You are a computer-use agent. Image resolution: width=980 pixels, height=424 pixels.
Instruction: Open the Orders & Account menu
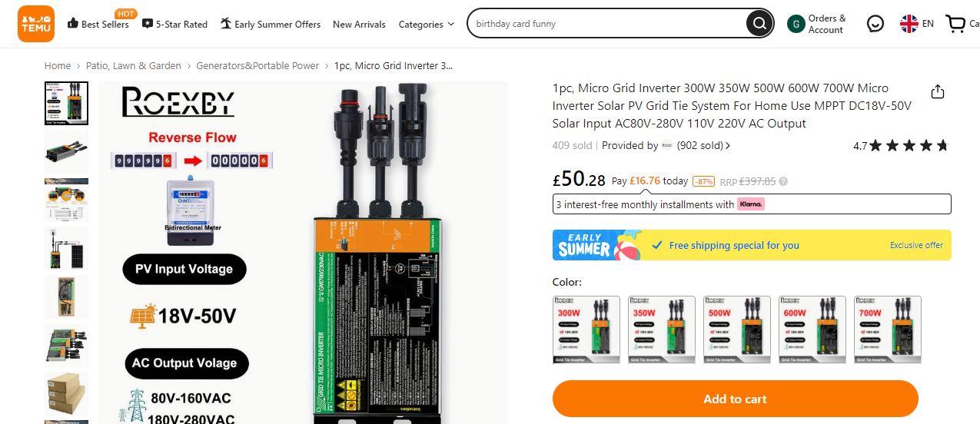click(x=827, y=24)
